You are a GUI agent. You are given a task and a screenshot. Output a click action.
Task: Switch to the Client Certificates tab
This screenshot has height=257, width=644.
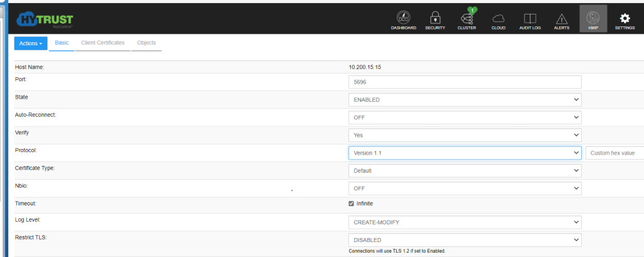[x=103, y=43]
